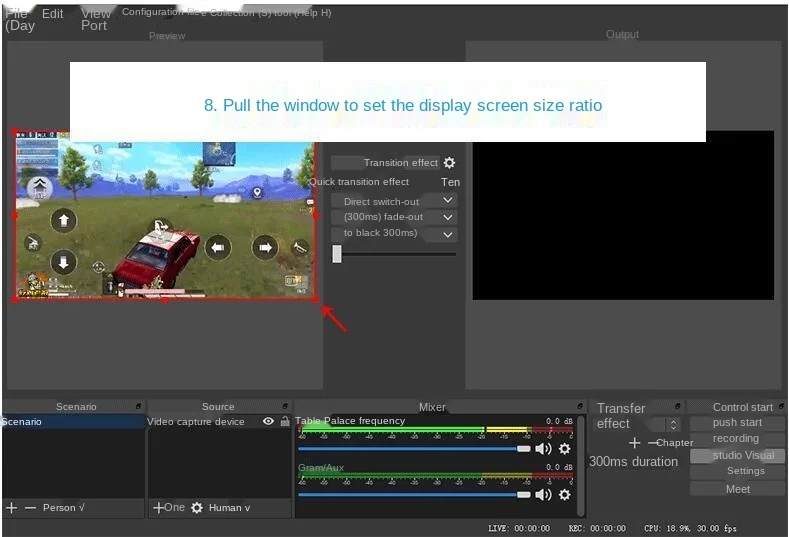Screen dimensions: 789x537
Task: Click the Meet button
Action: coord(737,489)
